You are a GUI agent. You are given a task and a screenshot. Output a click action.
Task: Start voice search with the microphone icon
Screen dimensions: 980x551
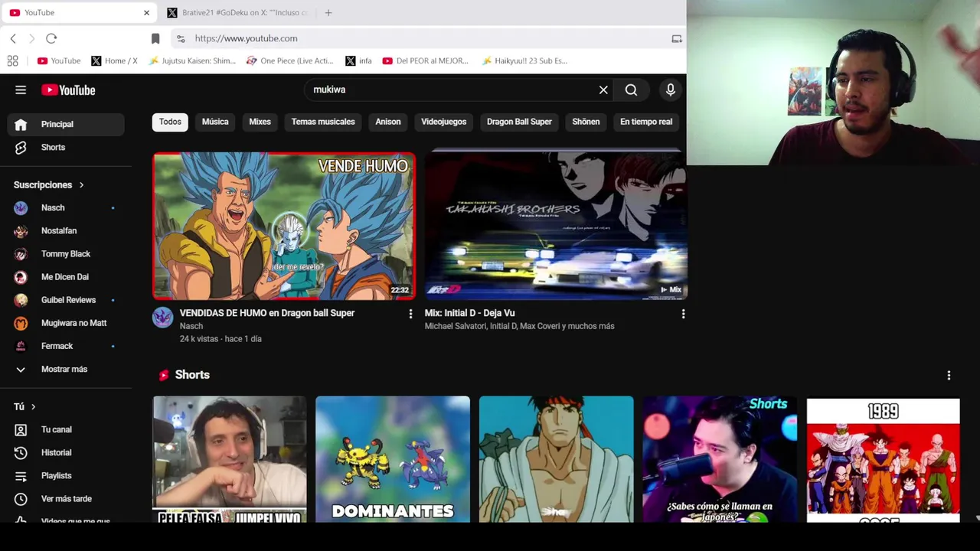pos(671,90)
